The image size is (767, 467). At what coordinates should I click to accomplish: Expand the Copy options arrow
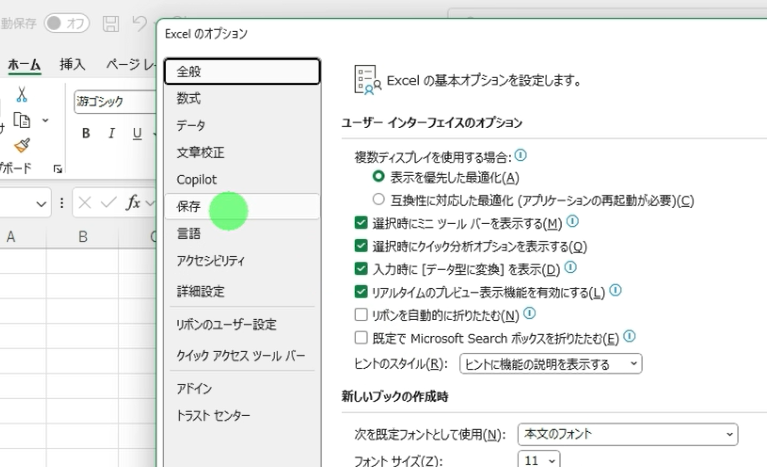[x=45, y=120]
